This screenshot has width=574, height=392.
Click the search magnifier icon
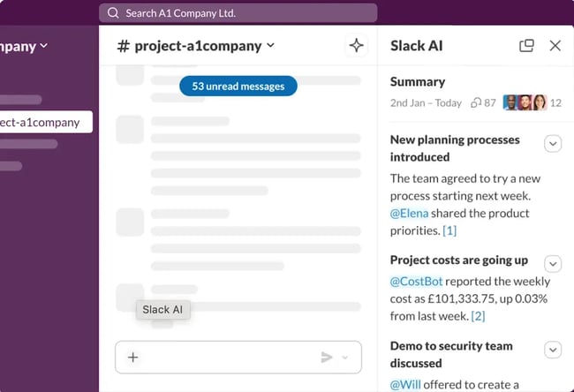coord(113,13)
